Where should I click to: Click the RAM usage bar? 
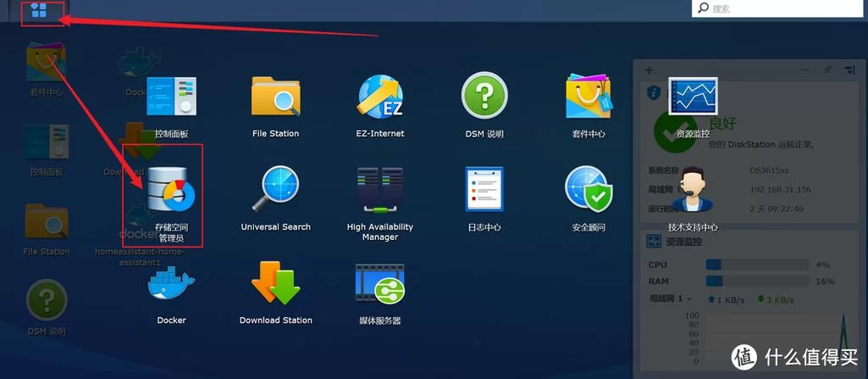click(x=757, y=281)
